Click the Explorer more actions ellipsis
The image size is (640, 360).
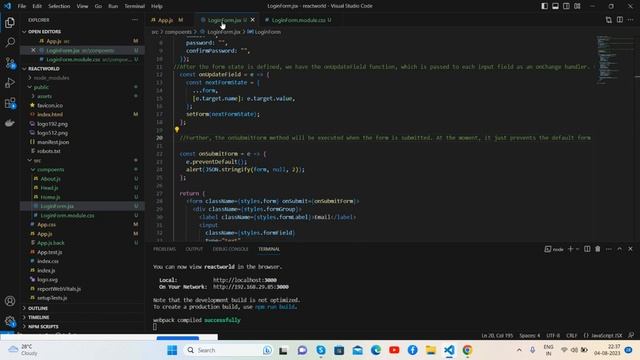coord(135,20)
